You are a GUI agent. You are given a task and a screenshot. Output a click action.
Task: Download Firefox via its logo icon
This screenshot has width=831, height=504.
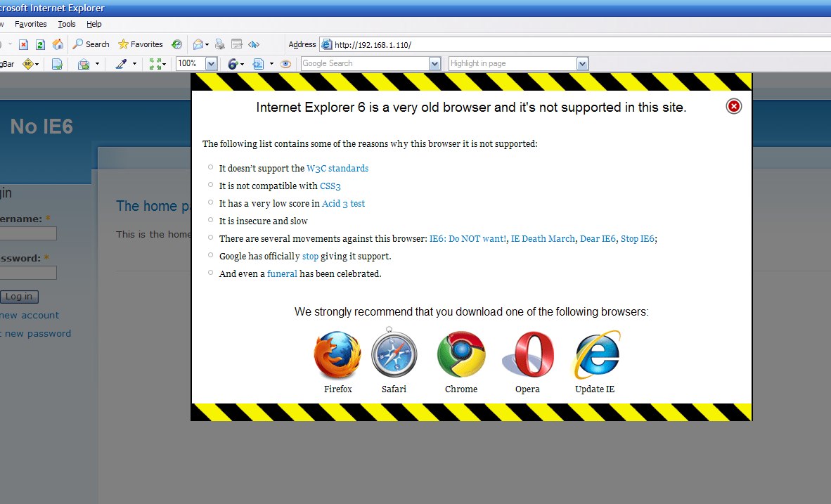(337, 354)
